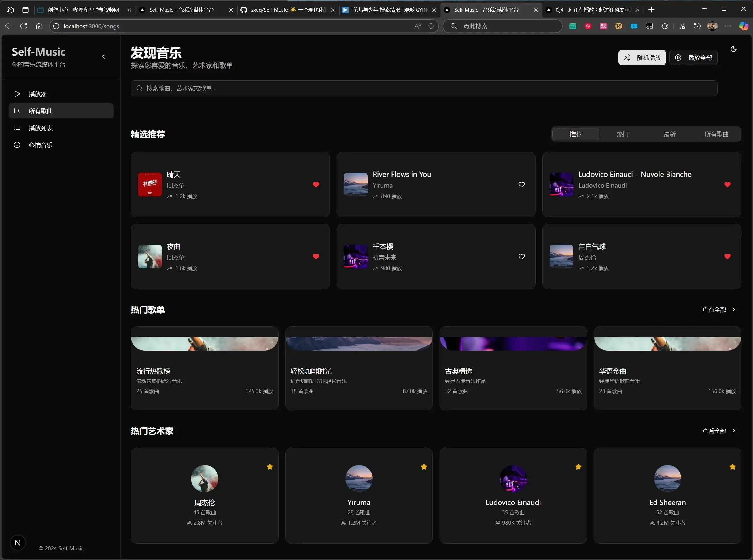Like River Flows in You with the heart

click(x=521, y=184)
